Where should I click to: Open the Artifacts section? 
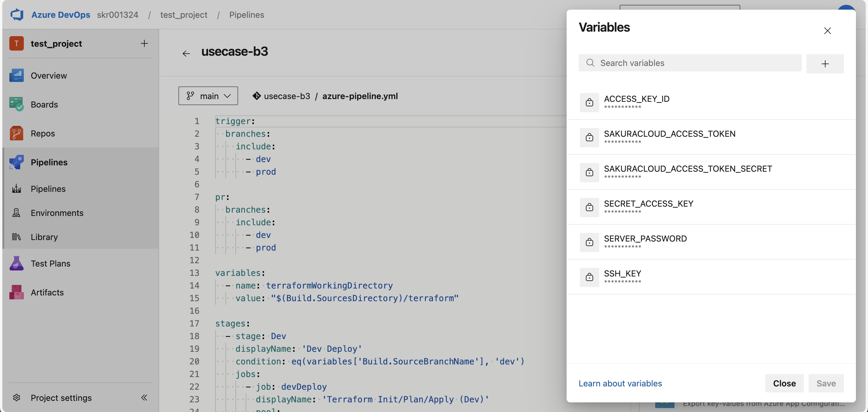click(47, 292)
